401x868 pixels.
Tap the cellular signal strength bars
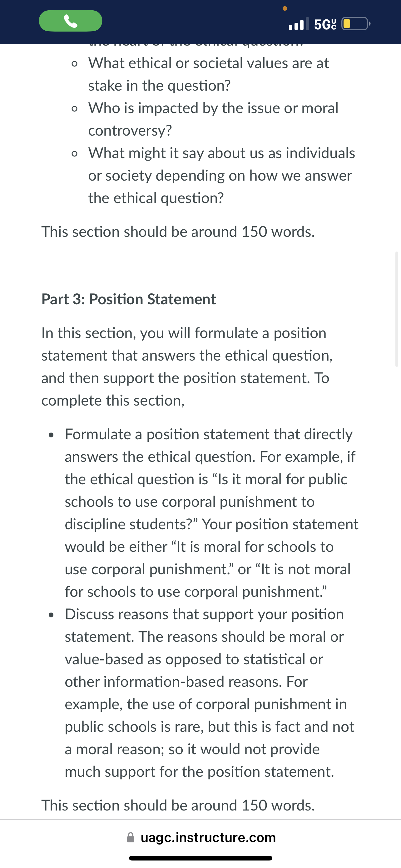pyautogui.click(x=299, y=24)
